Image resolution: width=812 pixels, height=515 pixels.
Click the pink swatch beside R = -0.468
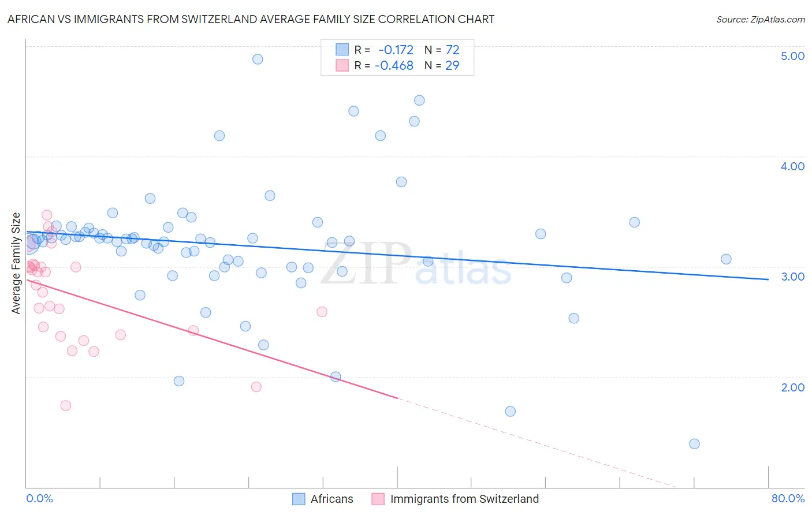click(x=342, y=65)
